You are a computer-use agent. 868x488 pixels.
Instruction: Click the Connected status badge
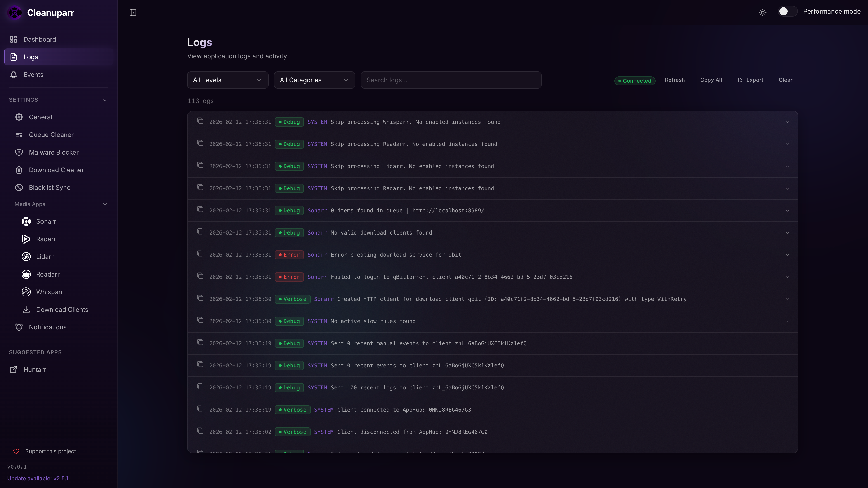tap(634, 80)
